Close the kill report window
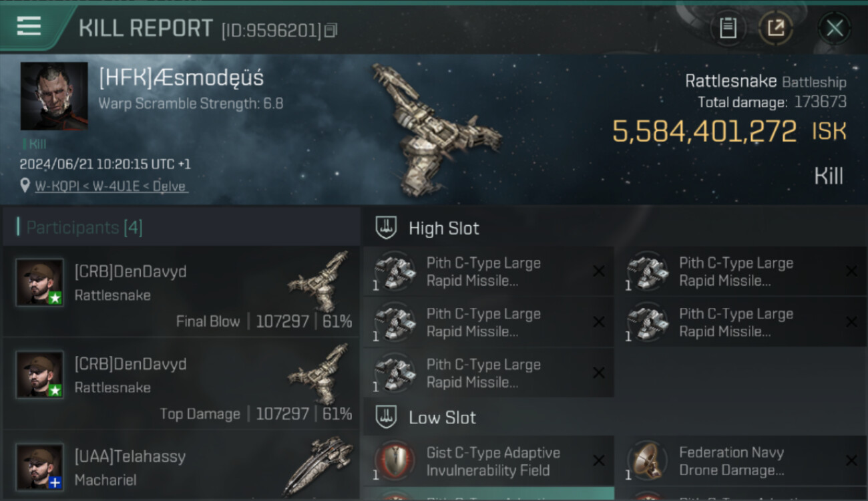The image size is (868, 501). (x=835, y=28)
